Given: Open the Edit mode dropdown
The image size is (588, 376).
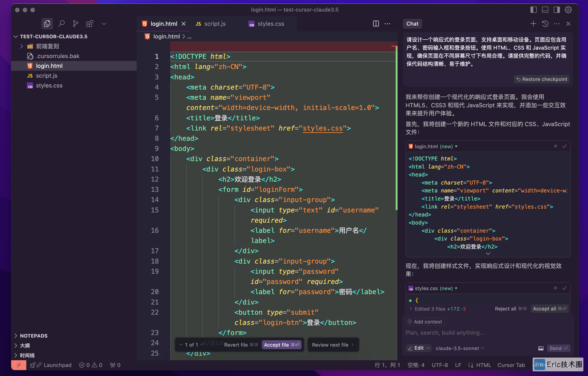Looking at the screenshot, I should click(x=419, y=348).
